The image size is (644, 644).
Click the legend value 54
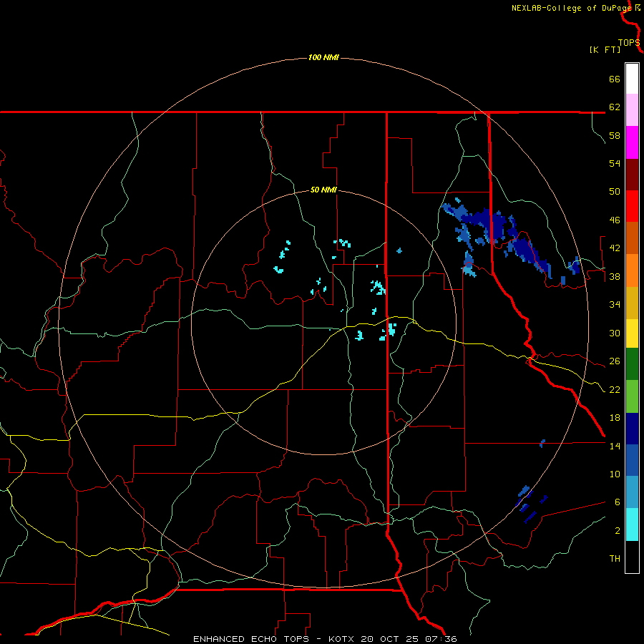pyautogui.click(x=615, y=163)
